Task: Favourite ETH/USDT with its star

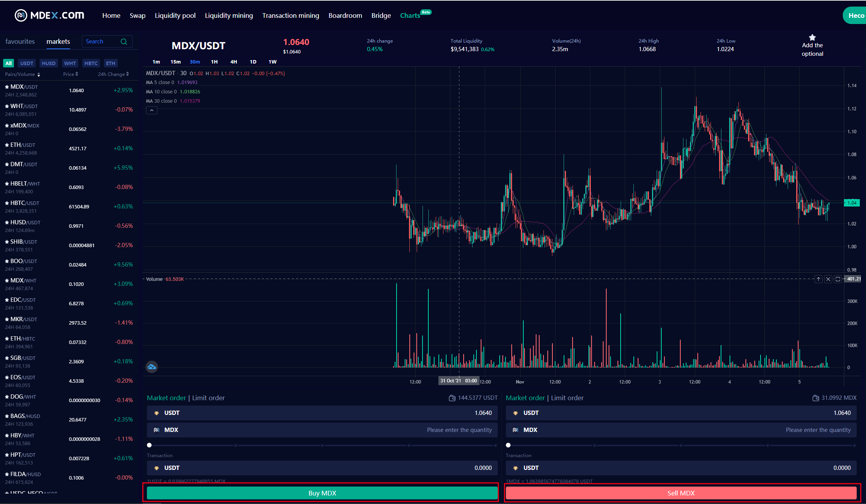Action: (7, 145)
